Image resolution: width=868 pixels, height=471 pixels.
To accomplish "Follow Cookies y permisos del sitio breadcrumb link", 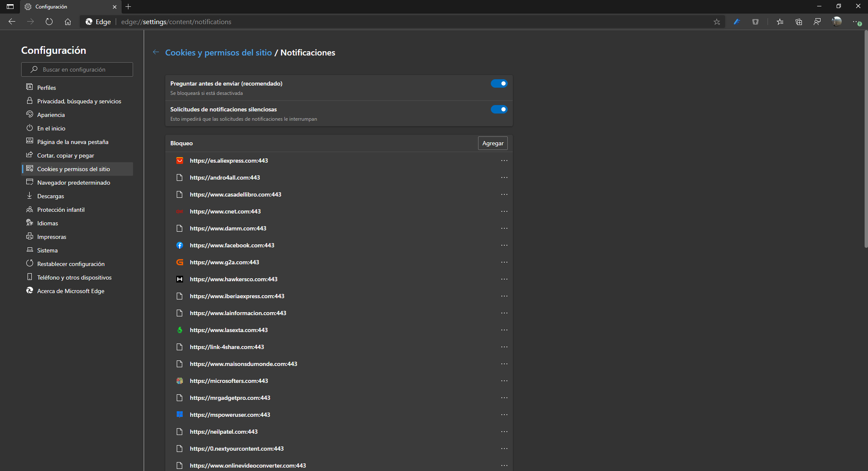I will point(218,53).
